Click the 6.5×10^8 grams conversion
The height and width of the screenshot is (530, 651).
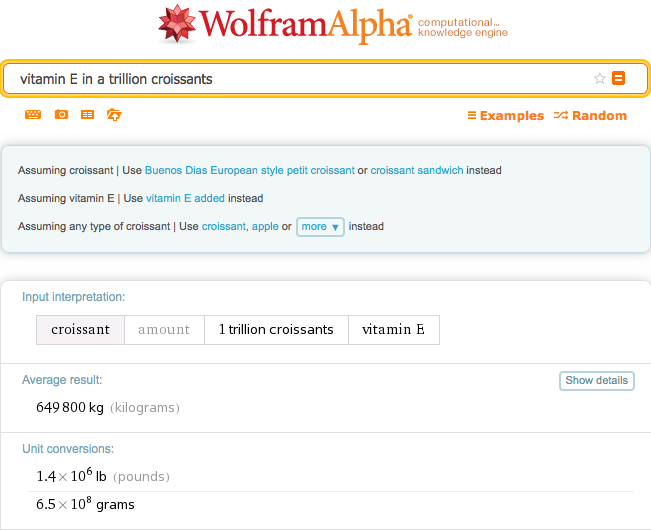tap(85, 503)
